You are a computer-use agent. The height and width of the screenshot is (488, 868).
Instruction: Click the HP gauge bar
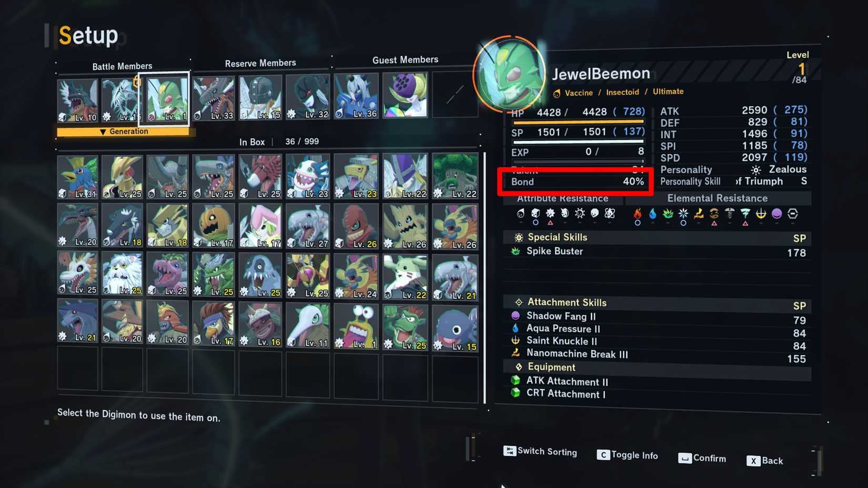pyautogui.click(x=578, y=122)
